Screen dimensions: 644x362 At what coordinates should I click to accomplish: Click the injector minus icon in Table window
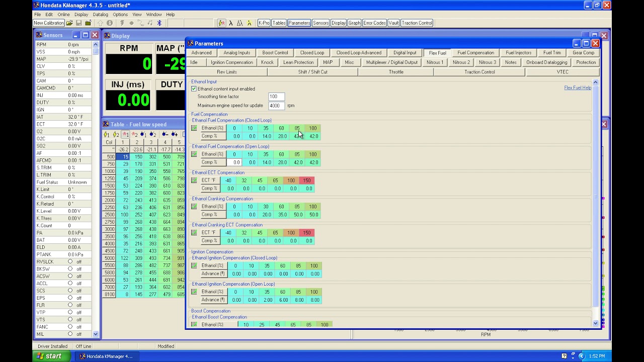click(165, 134)
